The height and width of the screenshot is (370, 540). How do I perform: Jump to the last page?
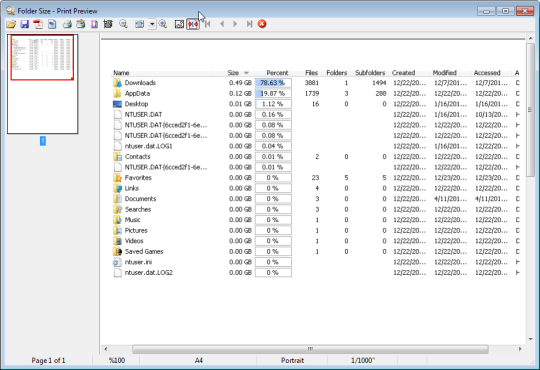tap(249, 24)
